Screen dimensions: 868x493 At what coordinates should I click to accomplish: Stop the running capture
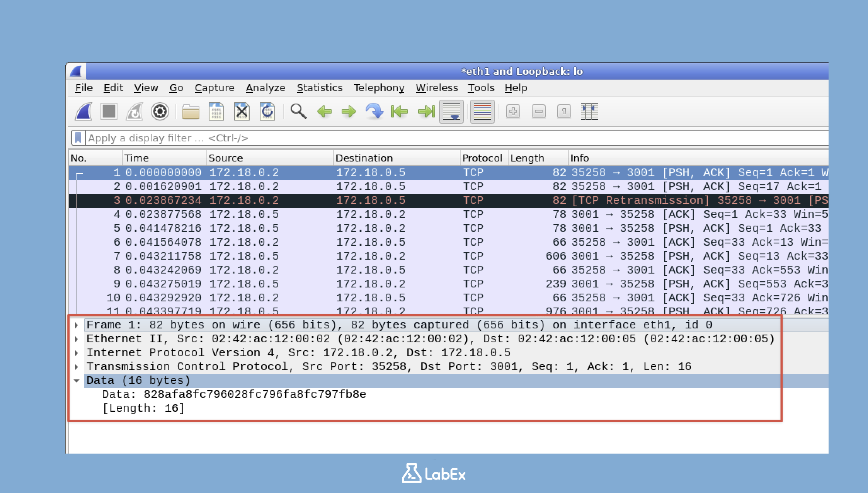(109, 111)
